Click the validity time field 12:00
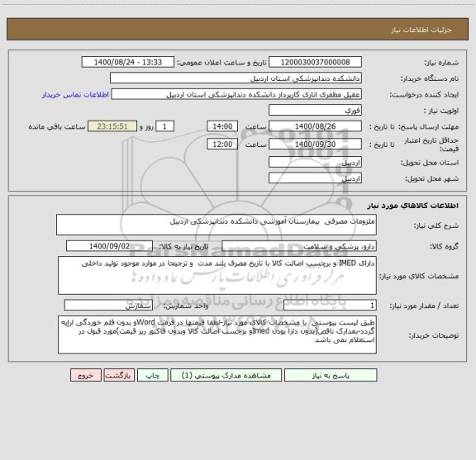The height and width of the screenshot is (460, 476). [222, 145]
